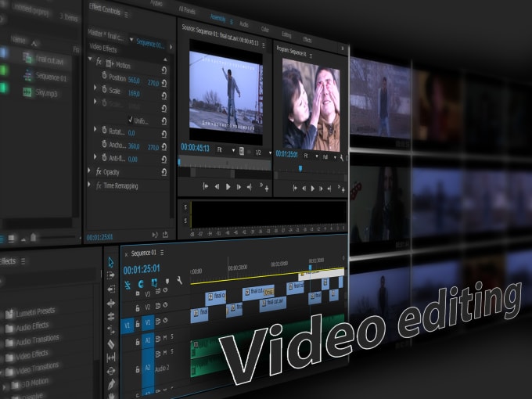This screenshot has width=532, height=399.
Task: Step forward one frame in Program monitor
Action: pos(321,189)
